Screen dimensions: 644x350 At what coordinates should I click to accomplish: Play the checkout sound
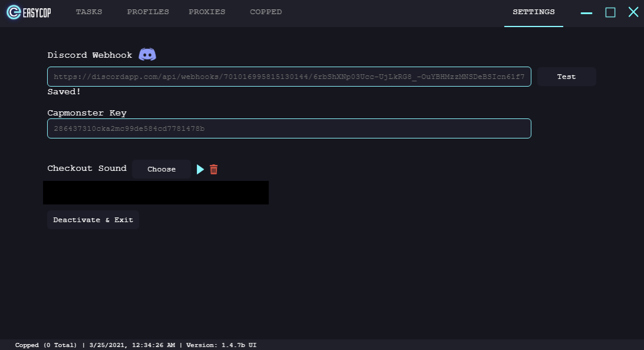point(200,170)
